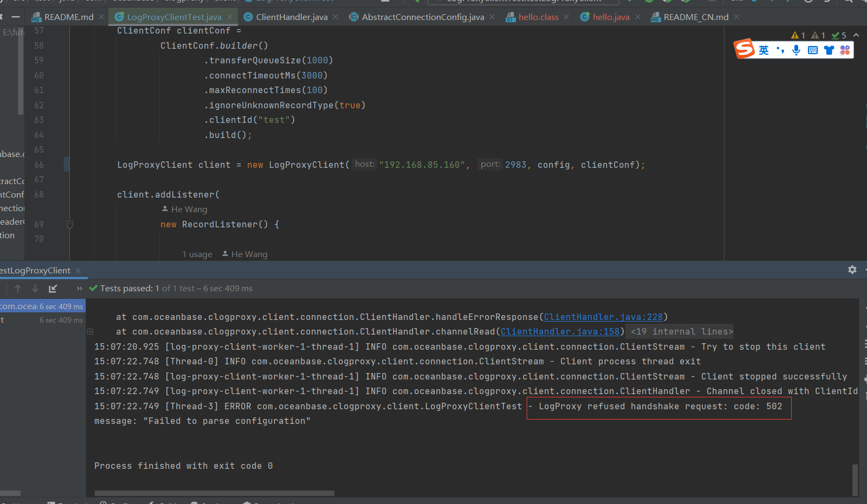
Task: Click the "192.168.85.160" host string
Action: [422, 165]
